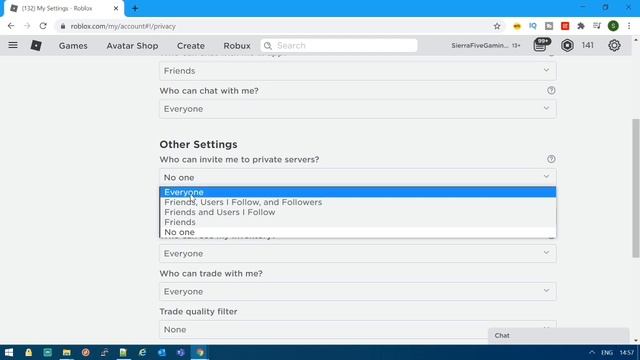Open the Chrome three-dot menu
Image resolution: width=640 pixels, height=360 pixels.
[x=629, y=26]
